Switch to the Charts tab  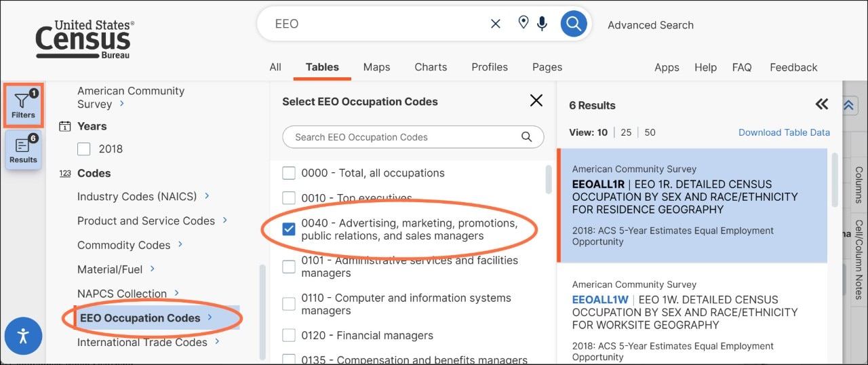(431, 67)
